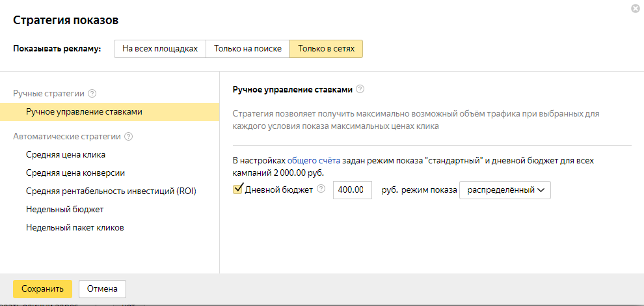This screenshot has height=306, width=644.
Task: Show help for Дневной бюджет
Action: (x=321, y=189)
